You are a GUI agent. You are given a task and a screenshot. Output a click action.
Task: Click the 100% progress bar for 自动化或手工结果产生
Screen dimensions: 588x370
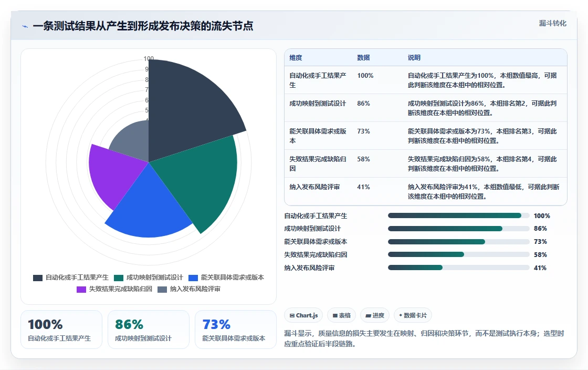pos(459,215)
